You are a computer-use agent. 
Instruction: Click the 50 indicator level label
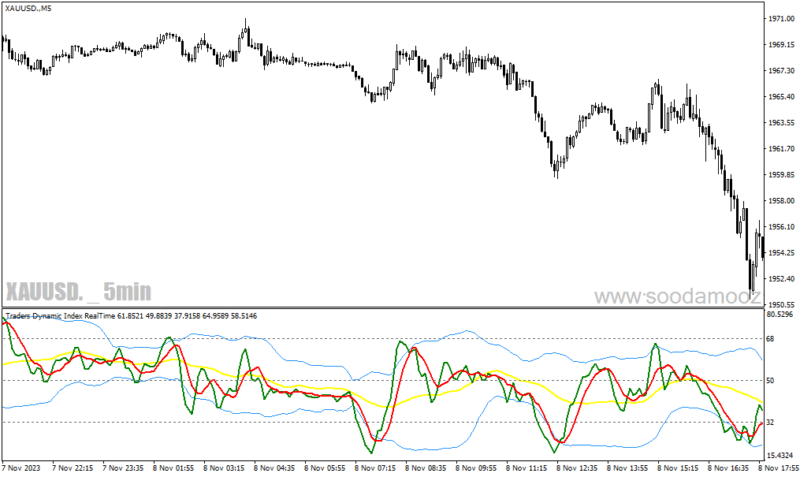pos(770,381)
